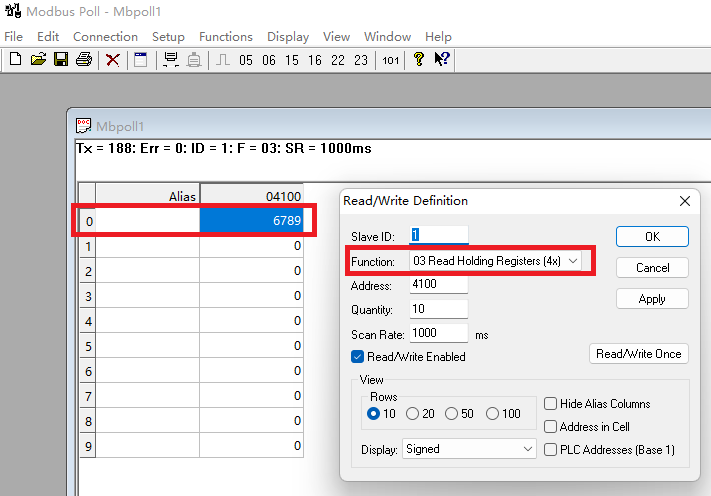Click the Connect icon in toolbar
This screenshot has width=711, height=496.
(171, 60)
